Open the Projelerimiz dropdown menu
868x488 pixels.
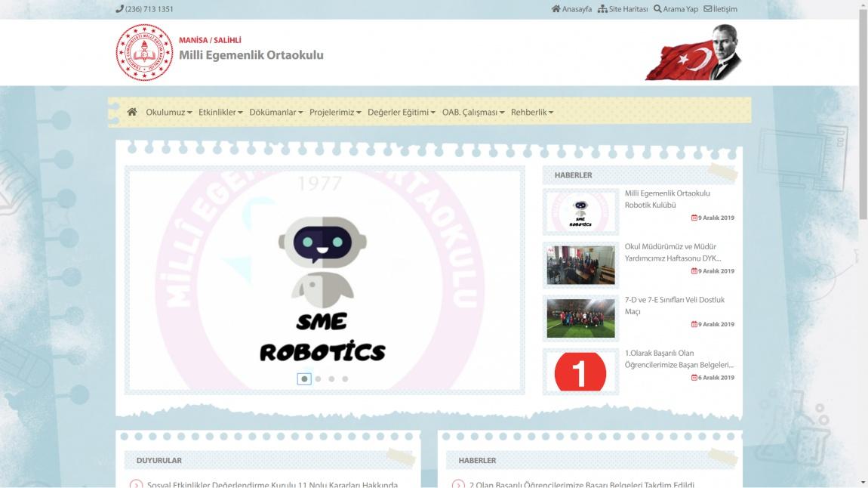click(x=335, y=112)
